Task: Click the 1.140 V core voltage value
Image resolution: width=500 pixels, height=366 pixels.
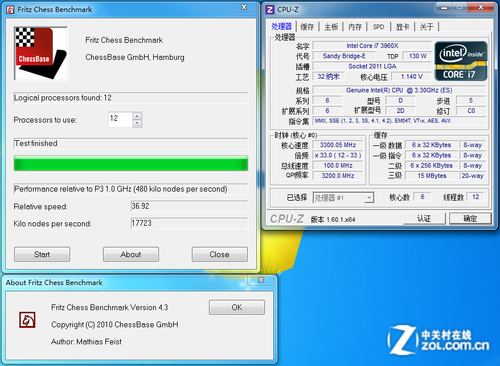Action: 412,77
